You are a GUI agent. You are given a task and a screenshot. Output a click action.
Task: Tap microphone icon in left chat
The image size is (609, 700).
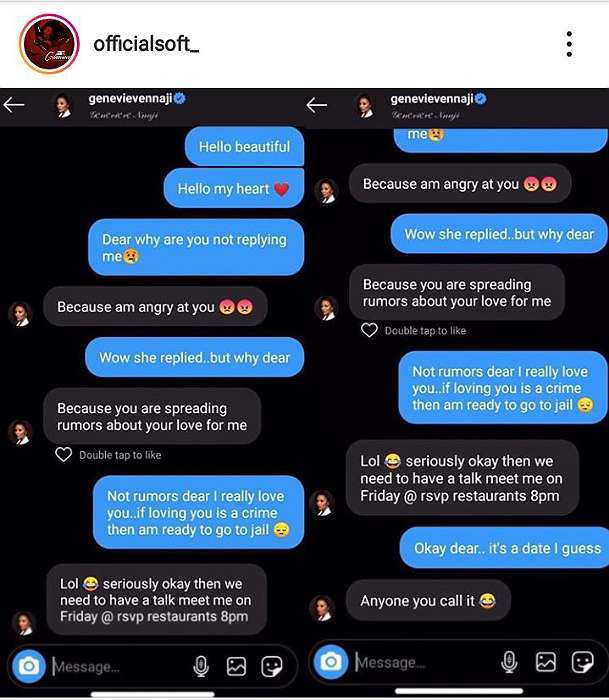pyautogui.click(x=201, y=666)
